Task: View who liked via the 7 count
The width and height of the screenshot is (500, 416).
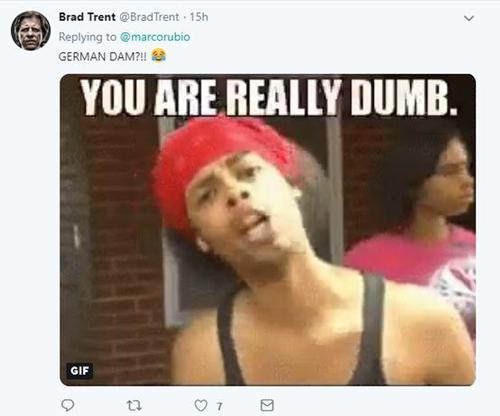Action: coord(219,406)
